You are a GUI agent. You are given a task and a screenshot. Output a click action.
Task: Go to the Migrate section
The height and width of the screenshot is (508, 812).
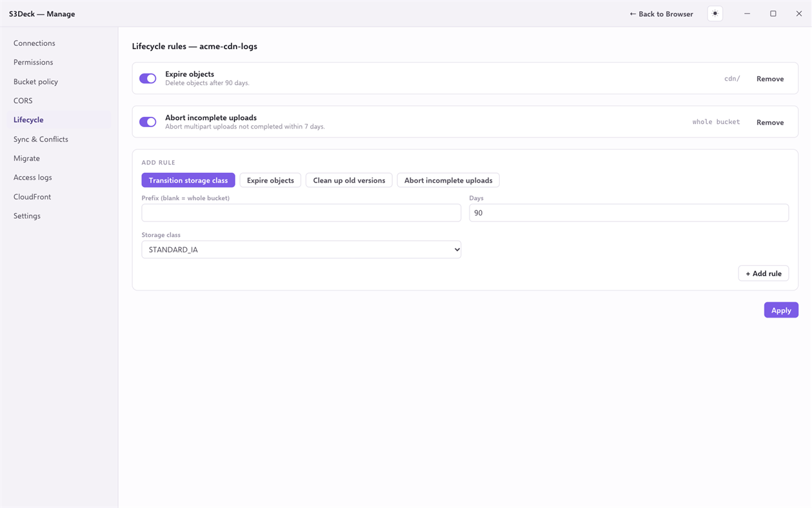click(x=59, y=158)
